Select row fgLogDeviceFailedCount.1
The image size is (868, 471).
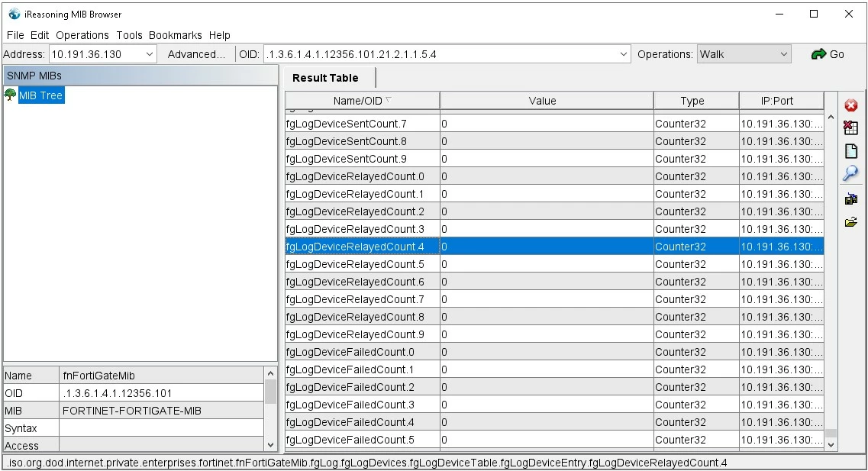(x=554, y=369)
